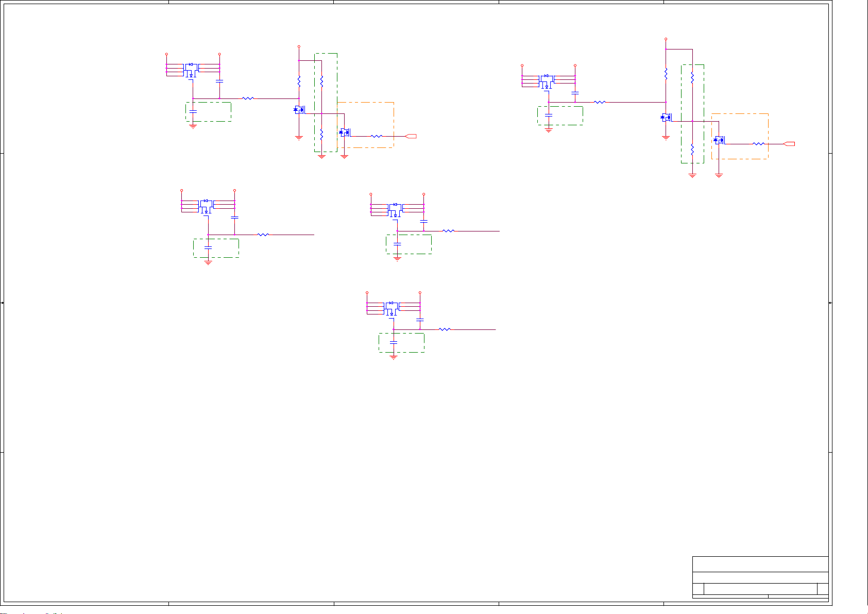Select the power MOSFET in the middle-center circuit
Screen dimensions: 868x614
[395, 210]
